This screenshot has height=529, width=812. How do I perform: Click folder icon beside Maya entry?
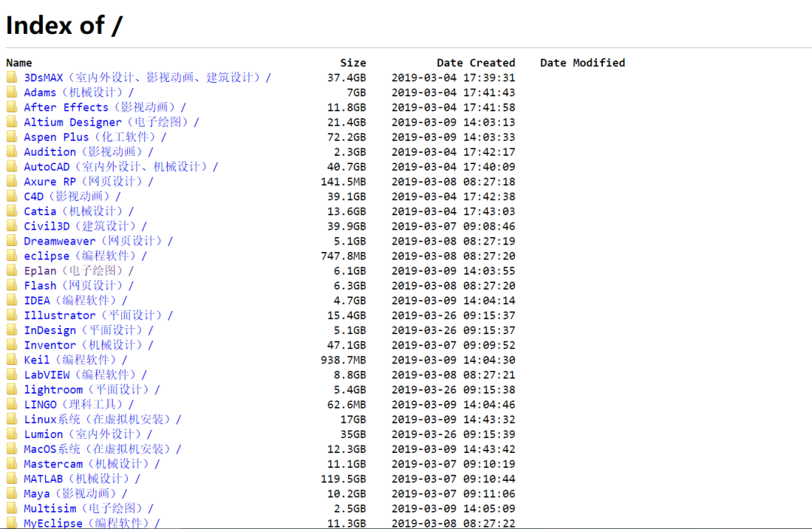12,494
